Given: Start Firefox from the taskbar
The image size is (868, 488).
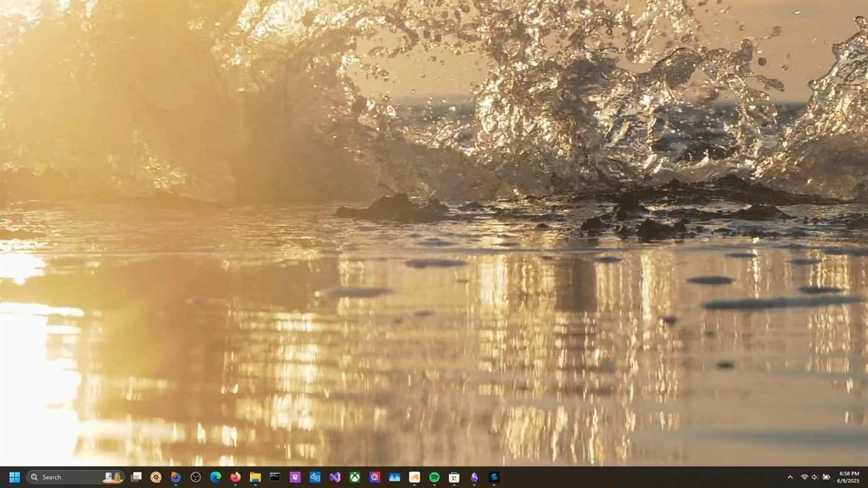Looking at the screenshot, I should click(x=235, y=477).
